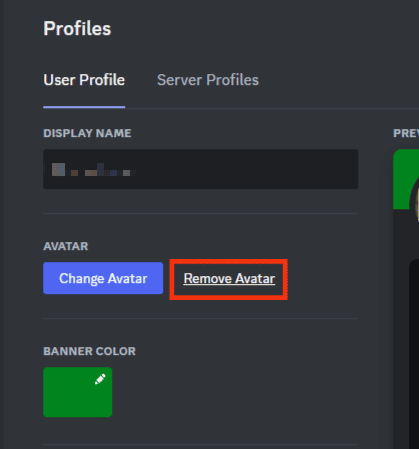Click the green banner in the preview card
Viewport: 419px width, 449px height.
coord(403,179)
